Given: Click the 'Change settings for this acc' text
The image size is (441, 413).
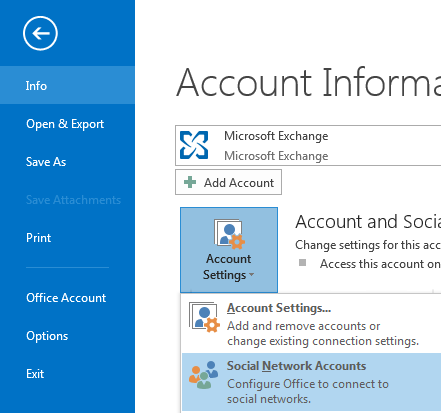Looking at the screenshot, I should pos(368,245).
